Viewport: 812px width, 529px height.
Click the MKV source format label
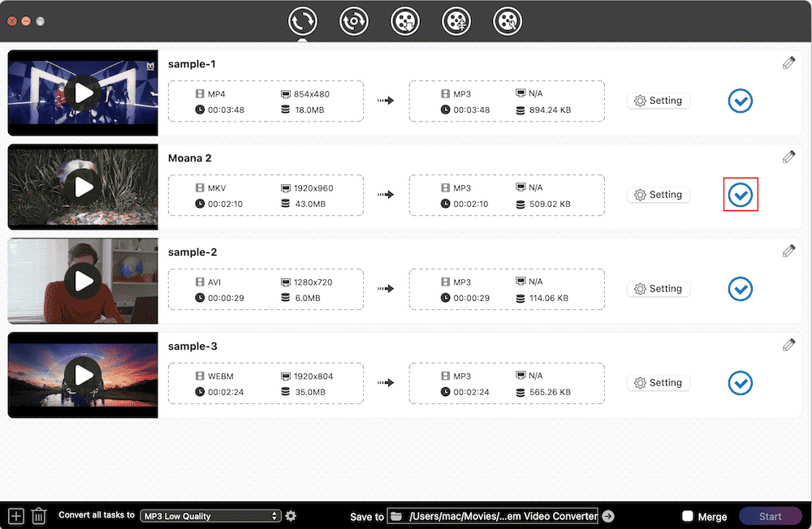(217, 188)
